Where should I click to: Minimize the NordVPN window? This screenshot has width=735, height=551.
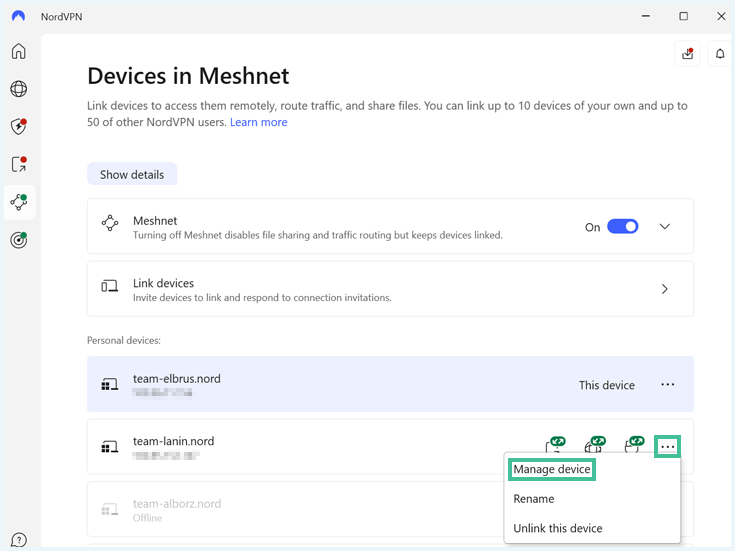coord(646,16)
